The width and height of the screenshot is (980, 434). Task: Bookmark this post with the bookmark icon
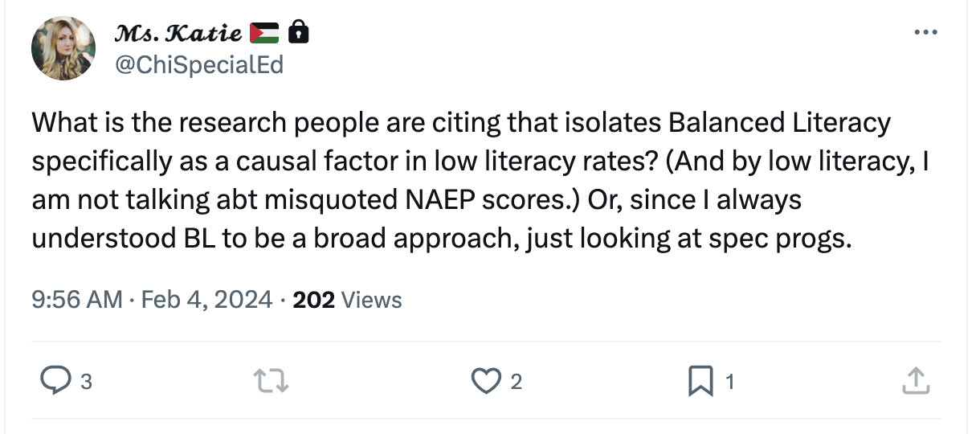point(700,382)
